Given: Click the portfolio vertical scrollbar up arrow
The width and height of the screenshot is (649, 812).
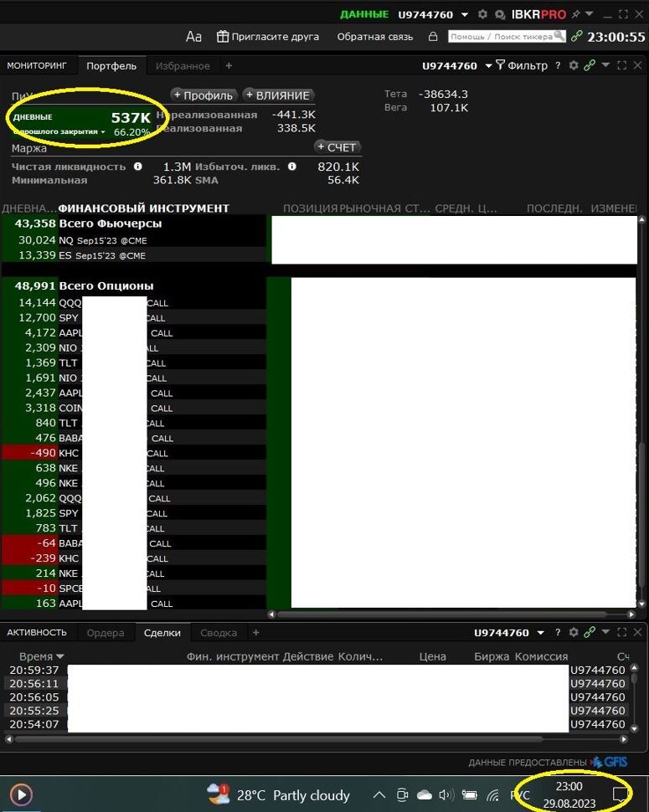Looking at the screenshot, I should click(x=642, y=220).
